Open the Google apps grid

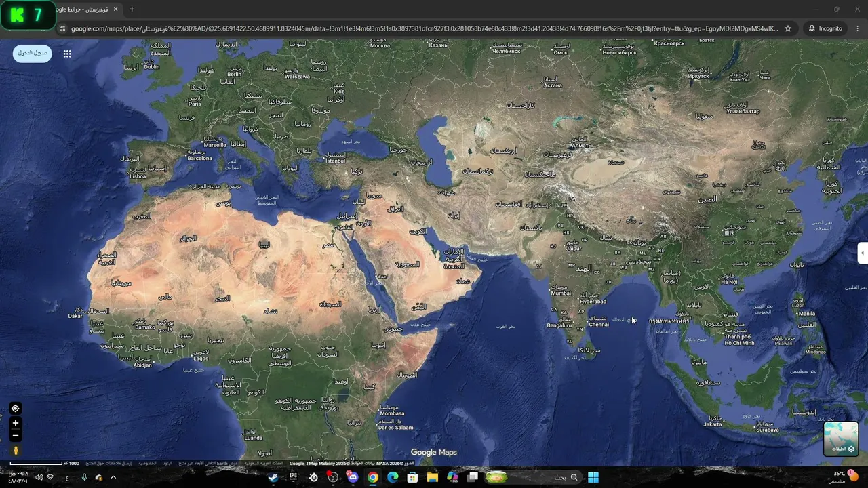pyautogui.click(x=67, y=54)
